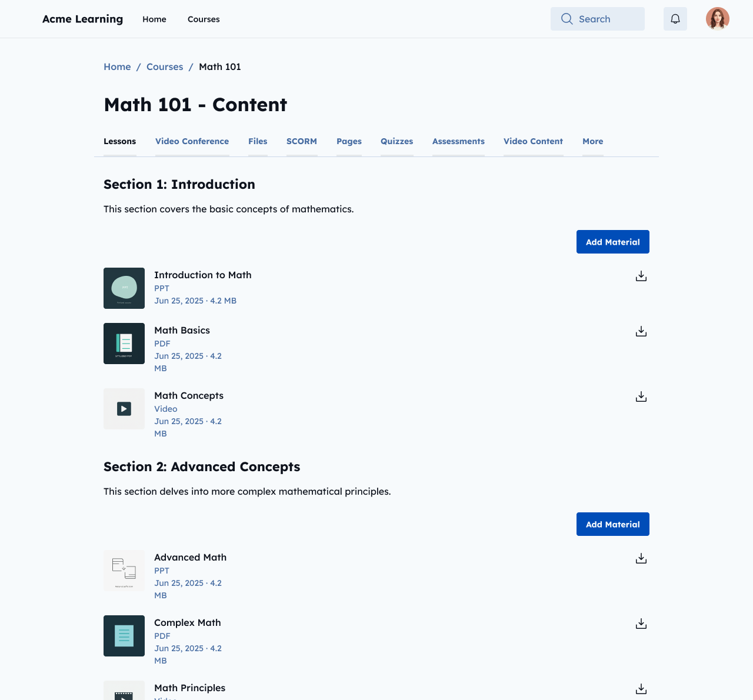
Task: Open the notifications bell
Action: [675, 18]
